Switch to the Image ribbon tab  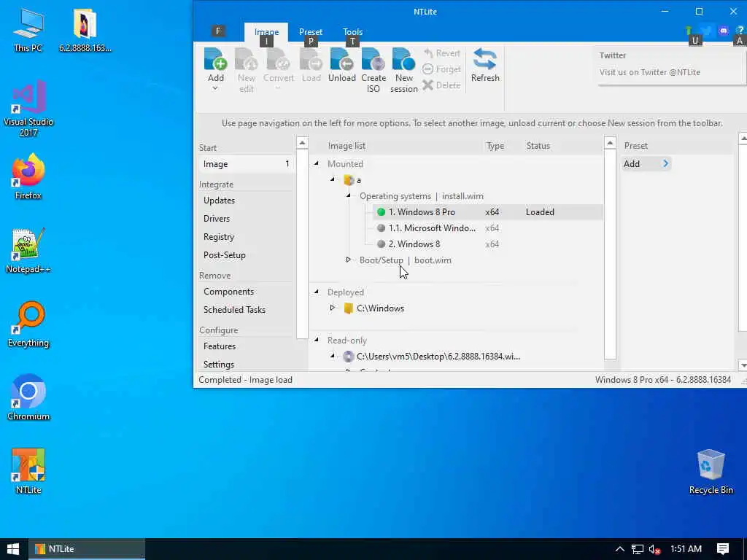point(266,32)
